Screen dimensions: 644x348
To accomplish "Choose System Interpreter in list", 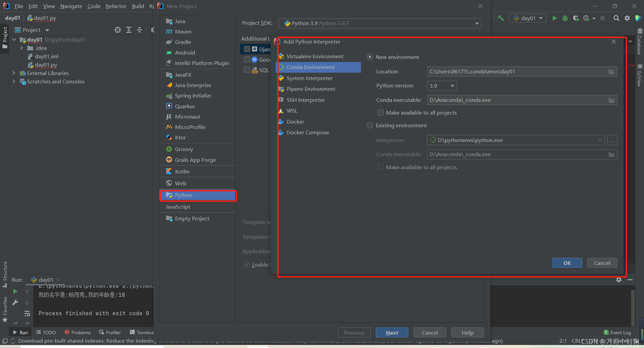I will [310, 78].
